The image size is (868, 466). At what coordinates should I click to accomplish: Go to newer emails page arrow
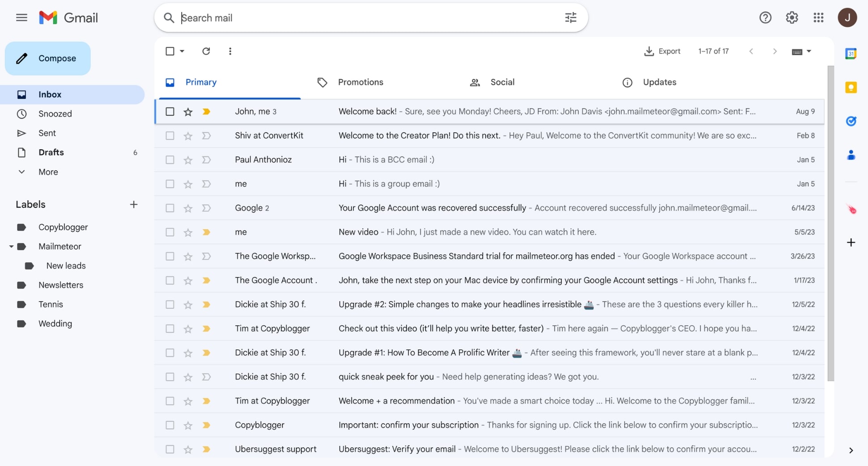click(x=751, y=51)
